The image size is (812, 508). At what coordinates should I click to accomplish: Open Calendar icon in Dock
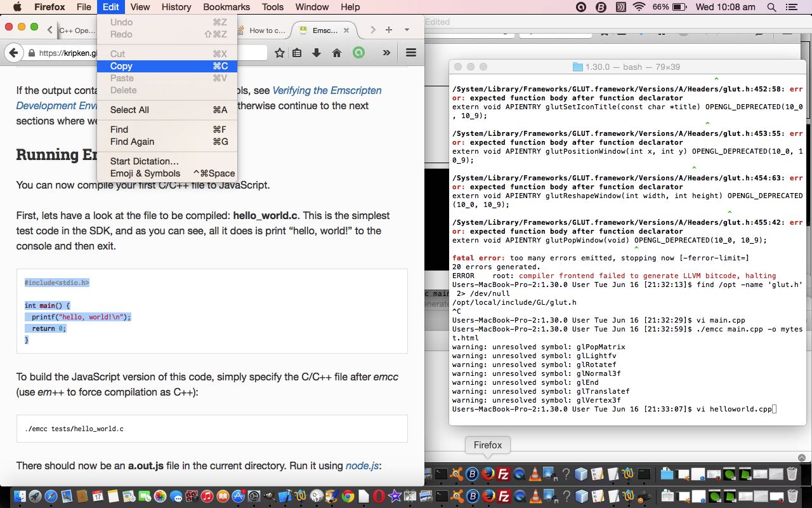(x=98, y=496)
